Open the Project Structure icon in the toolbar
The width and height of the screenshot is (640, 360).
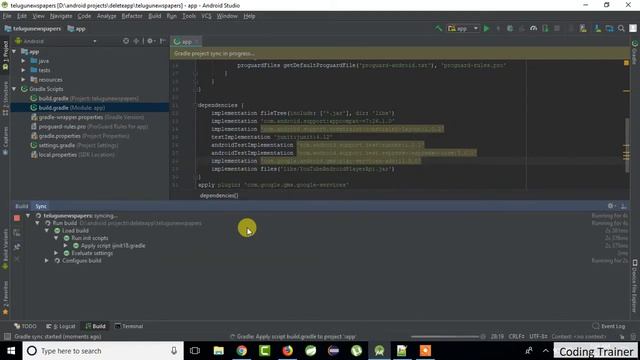click(x=609, y=29)
